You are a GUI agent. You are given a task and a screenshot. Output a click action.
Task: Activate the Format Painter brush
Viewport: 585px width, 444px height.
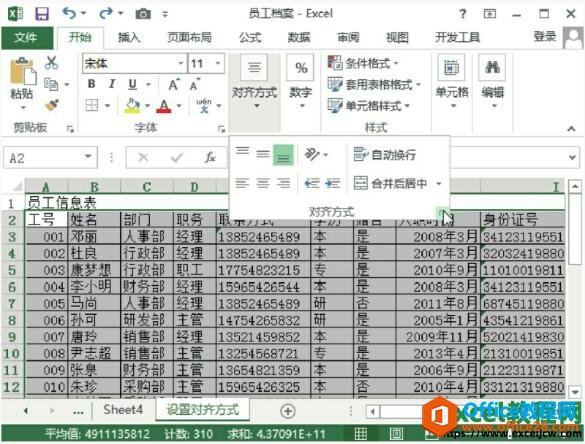click(x=51, y=105)
